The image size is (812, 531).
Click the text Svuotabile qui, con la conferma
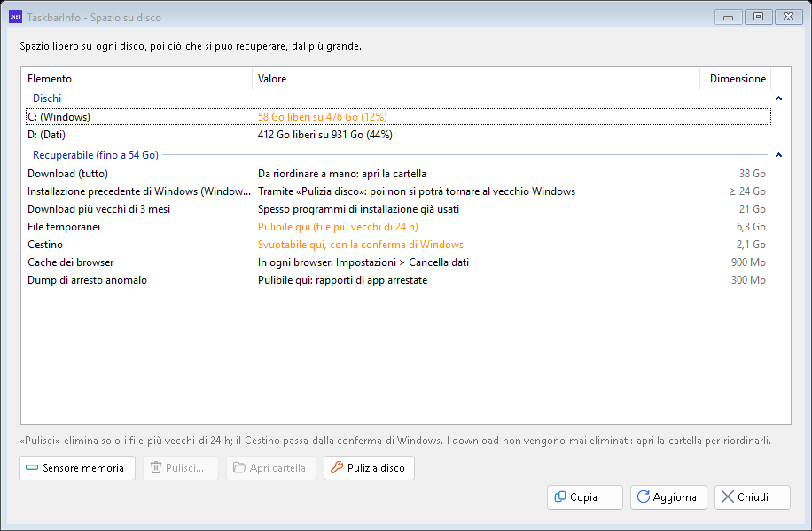pyautogui.click(x=361, y=245)
